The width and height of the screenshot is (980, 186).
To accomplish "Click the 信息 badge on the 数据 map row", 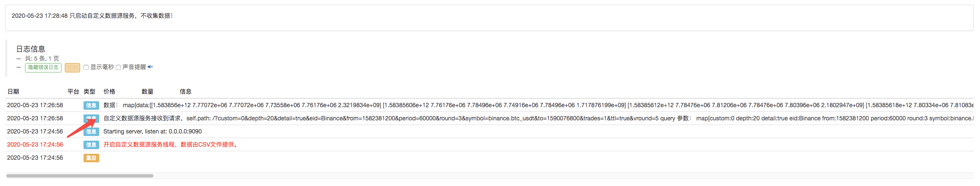I will [x=91, y=105].
